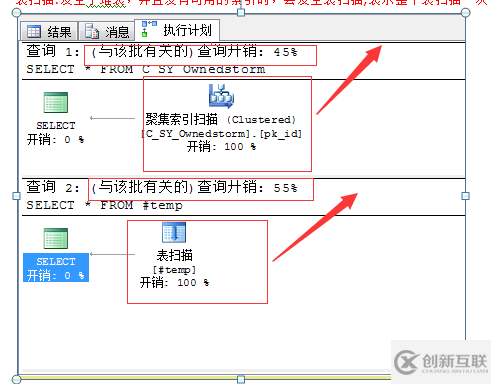Click the right-middle image resize handle
The width and height of the screenshot is (491, 384).
[466, 196]
